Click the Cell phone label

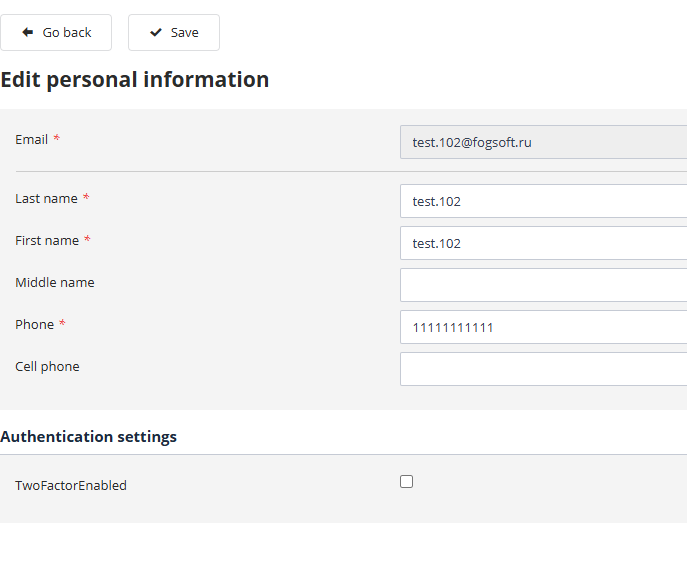47,367
